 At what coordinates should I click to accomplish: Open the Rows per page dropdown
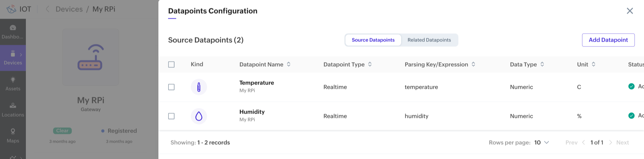(541, 143)
